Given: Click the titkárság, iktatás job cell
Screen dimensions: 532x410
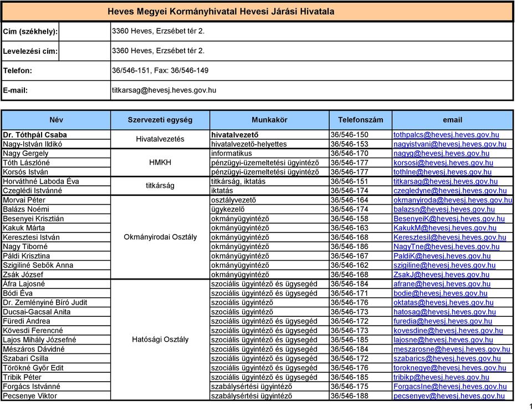Looking at the screenshot, I should 269,181.
